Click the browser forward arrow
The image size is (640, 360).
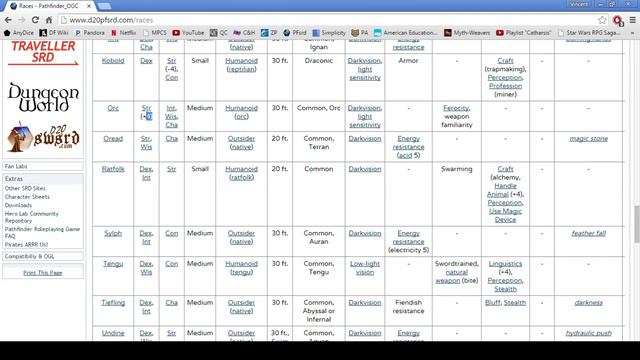click(x=22, y=20)
